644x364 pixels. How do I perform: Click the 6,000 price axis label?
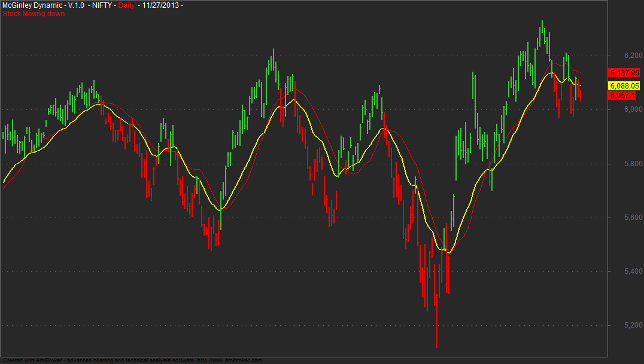click(x=633, y=109)
